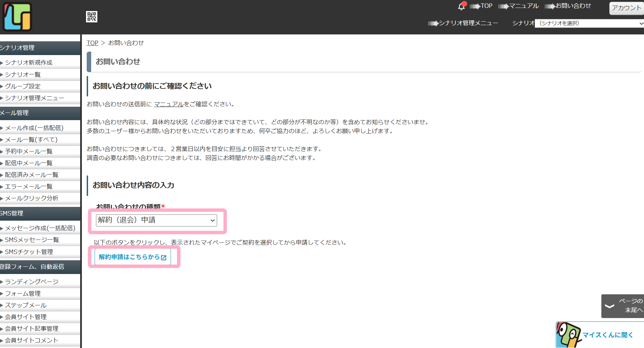Select フォーム管理 in the sidebar
The width and height of the screenshot is (644, 348).
pos(23,294)
